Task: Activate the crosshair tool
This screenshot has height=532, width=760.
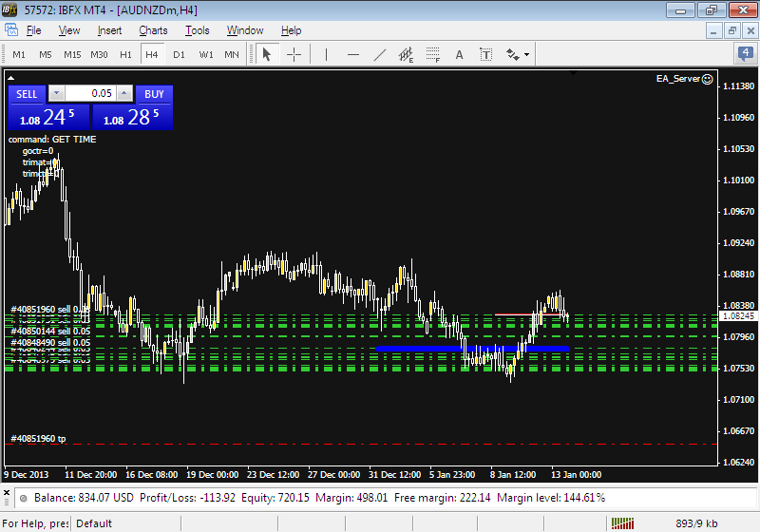Action: tap(294, 54)
